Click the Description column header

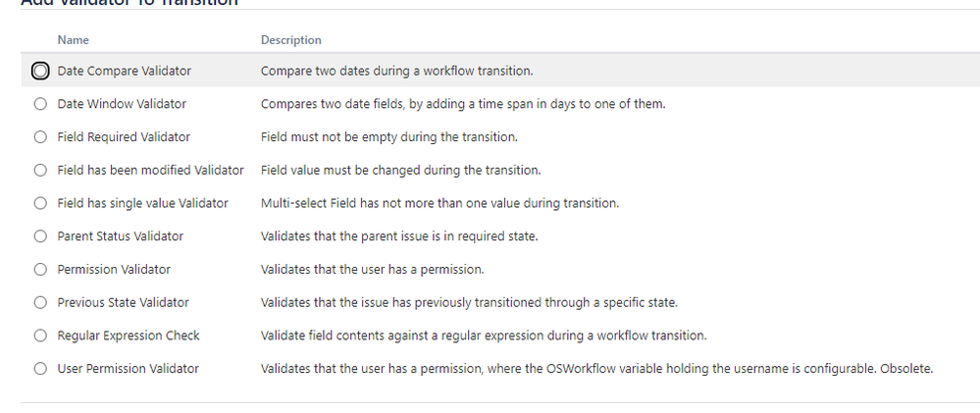[291, 40]
